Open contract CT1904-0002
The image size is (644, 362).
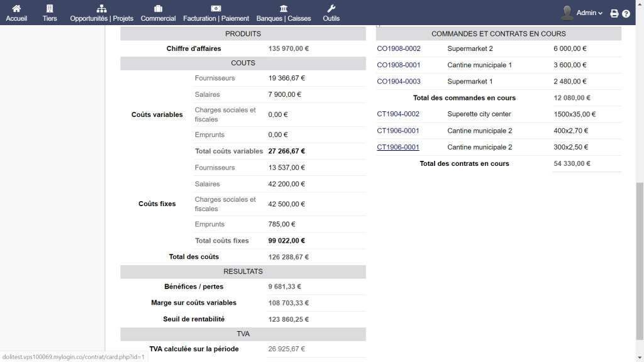click(398, 114)
